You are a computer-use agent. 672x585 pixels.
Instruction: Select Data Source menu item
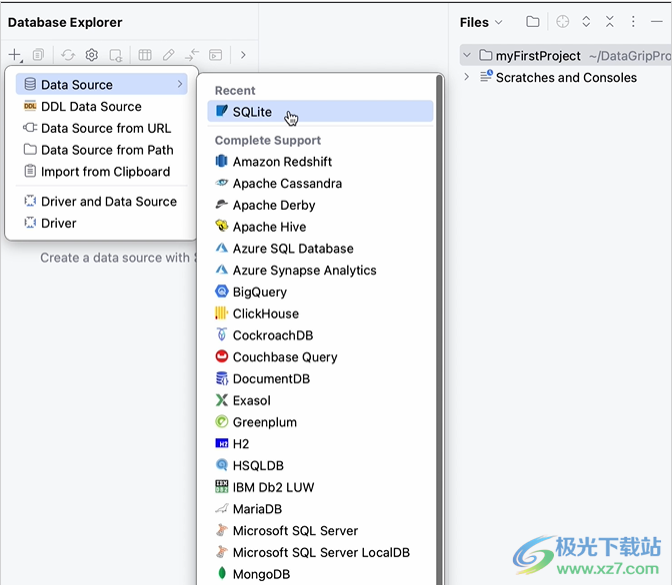coord(102,84)
